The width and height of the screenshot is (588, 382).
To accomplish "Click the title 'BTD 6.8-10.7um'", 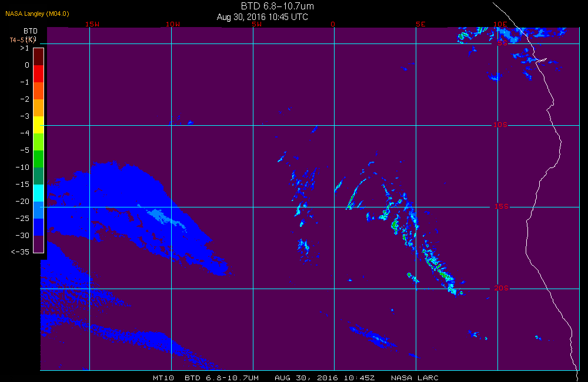I will (x=278, y=6).
